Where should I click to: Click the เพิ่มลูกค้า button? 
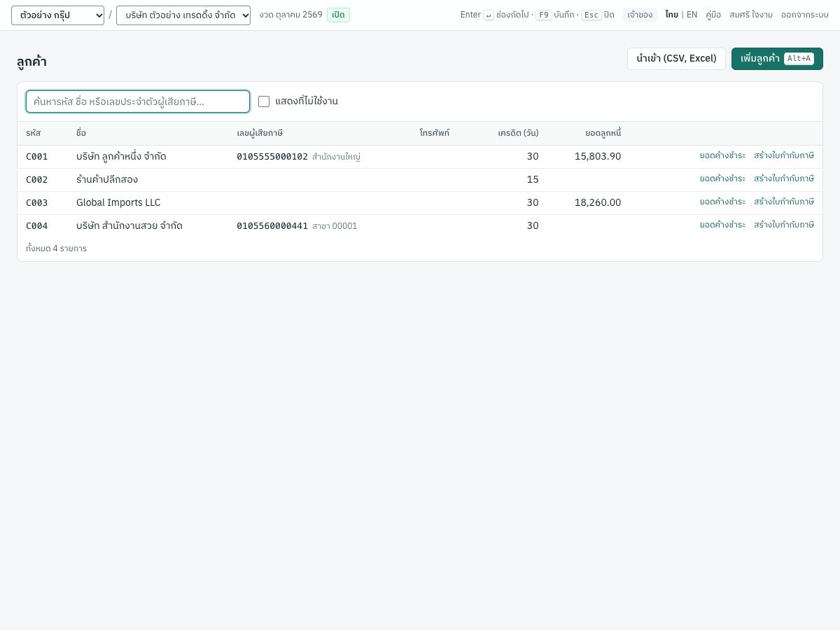tap(777, 59)
